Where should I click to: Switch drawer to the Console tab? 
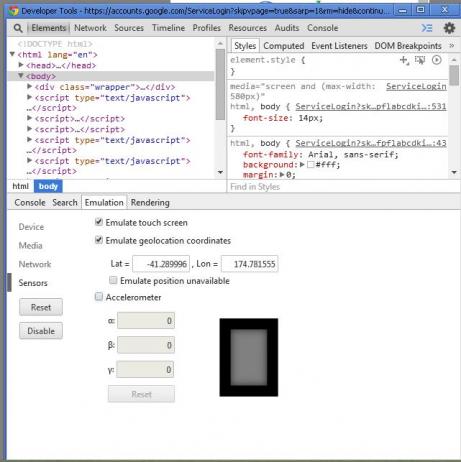pyautogui.click(x=30, y=203)
